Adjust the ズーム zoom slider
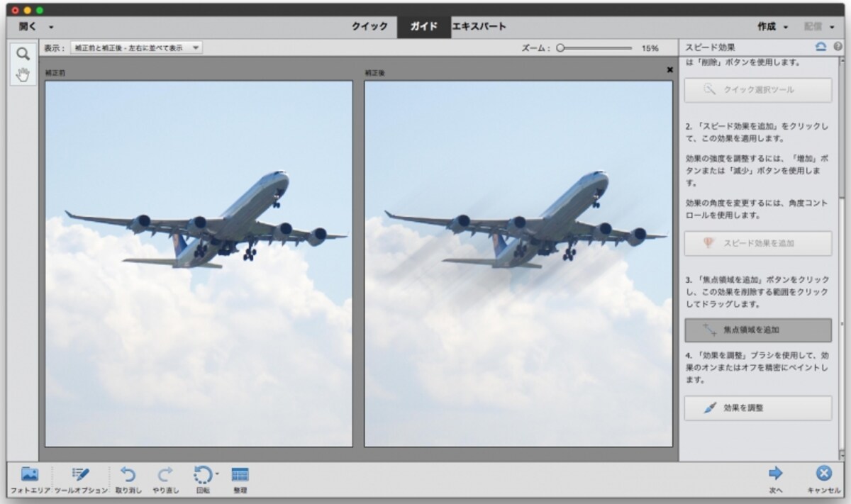This screenshot has height=504, width=851. click(594, 48)
